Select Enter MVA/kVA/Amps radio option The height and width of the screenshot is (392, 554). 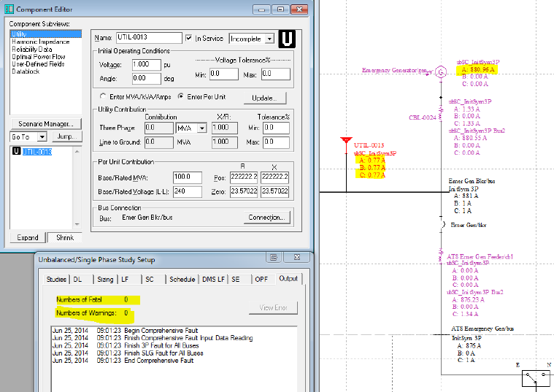tap(102, 97)
